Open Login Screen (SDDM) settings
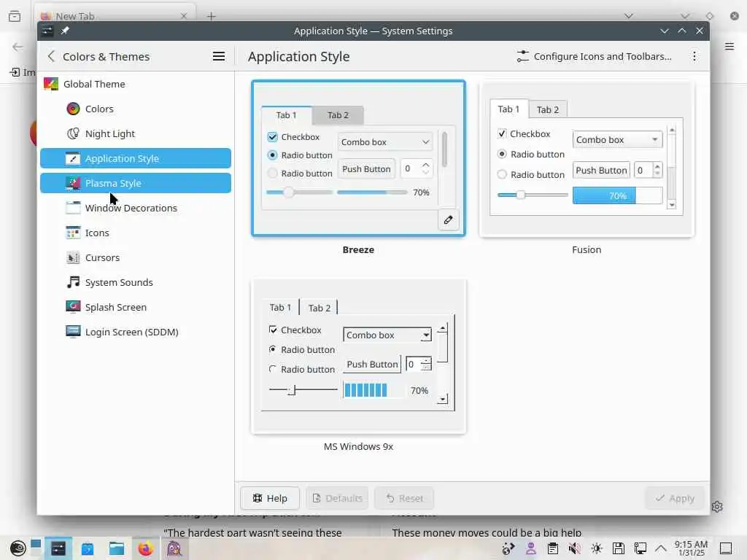The width and height of the screenshot is (747, 560). click(136, 332)
